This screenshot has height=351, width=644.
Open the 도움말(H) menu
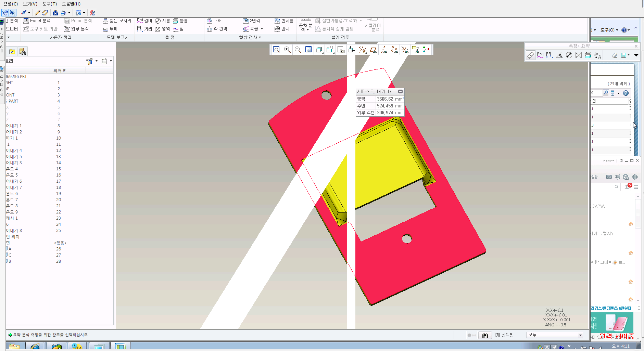point(71,4)
